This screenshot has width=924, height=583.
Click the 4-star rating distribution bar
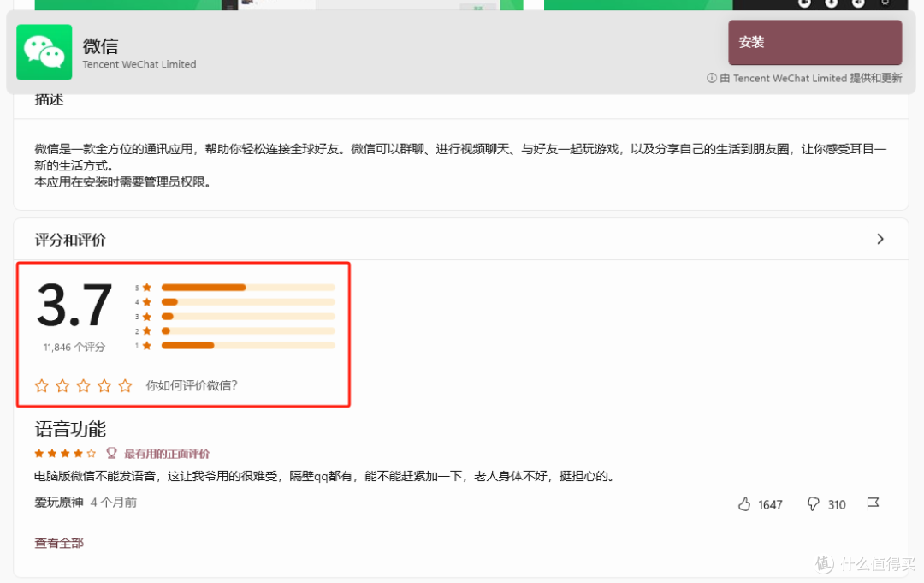coord(248,302)
